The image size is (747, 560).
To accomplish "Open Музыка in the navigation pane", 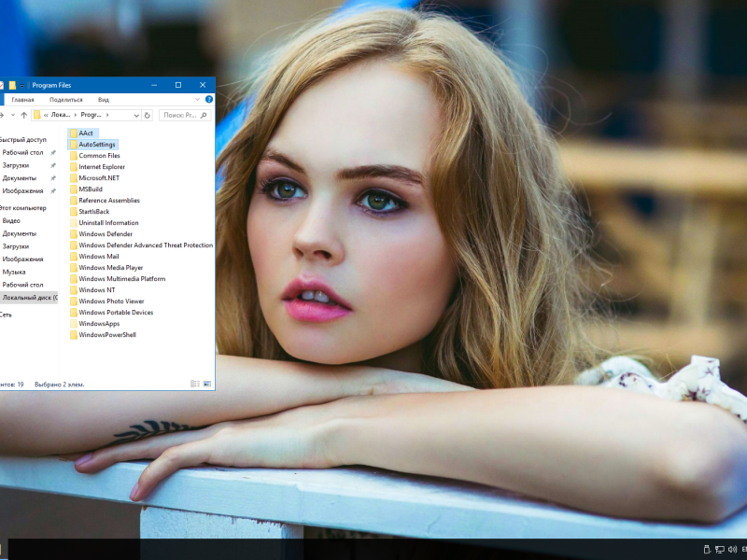I will tap(14, 272).
